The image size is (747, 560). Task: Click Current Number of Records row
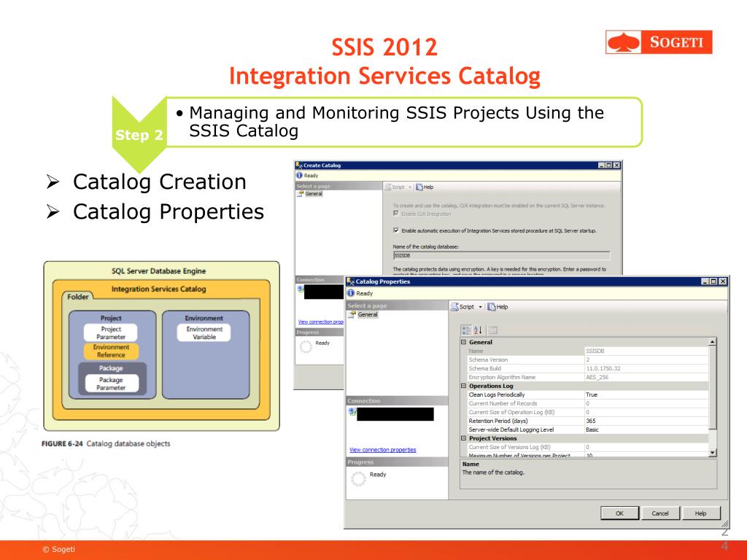tap(587, 403)
